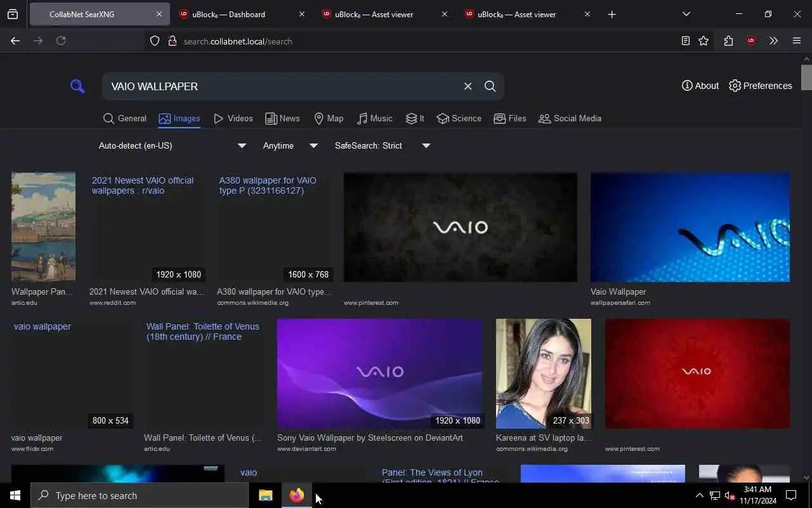Open the Wallpaper Panel painting thumbnail

(x=43, y=227)
